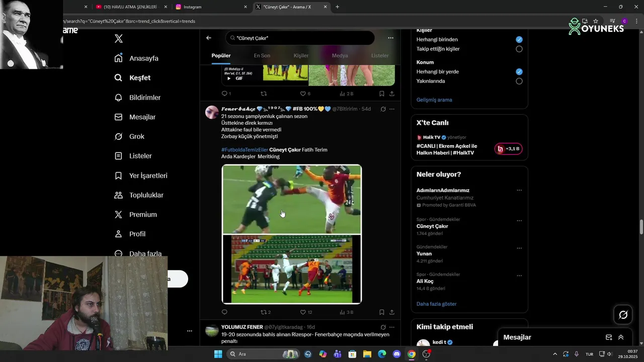Open more options for Cüneyt Çakır trend
This screenshot has width=644, height=362.
(519, 221)
